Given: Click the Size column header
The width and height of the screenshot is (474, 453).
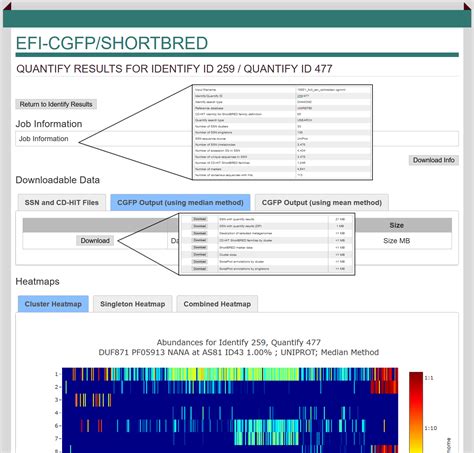Looking at the screenshot, I should coord(397,225).
